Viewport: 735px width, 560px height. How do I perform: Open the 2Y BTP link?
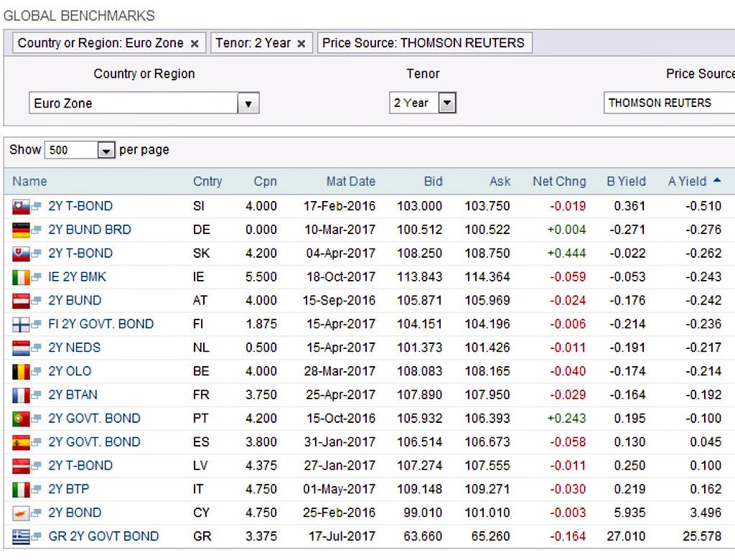[69, 489]
